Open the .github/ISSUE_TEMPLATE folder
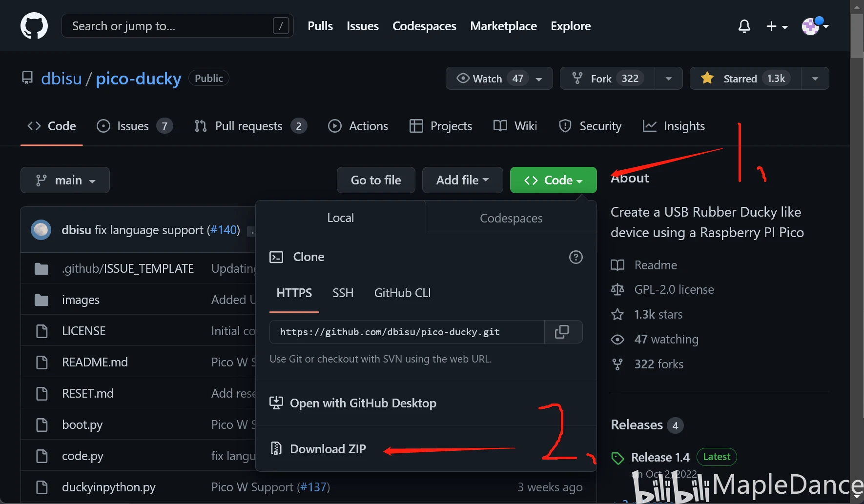Screen dimensions: 864x504 [x=128, y=269]
